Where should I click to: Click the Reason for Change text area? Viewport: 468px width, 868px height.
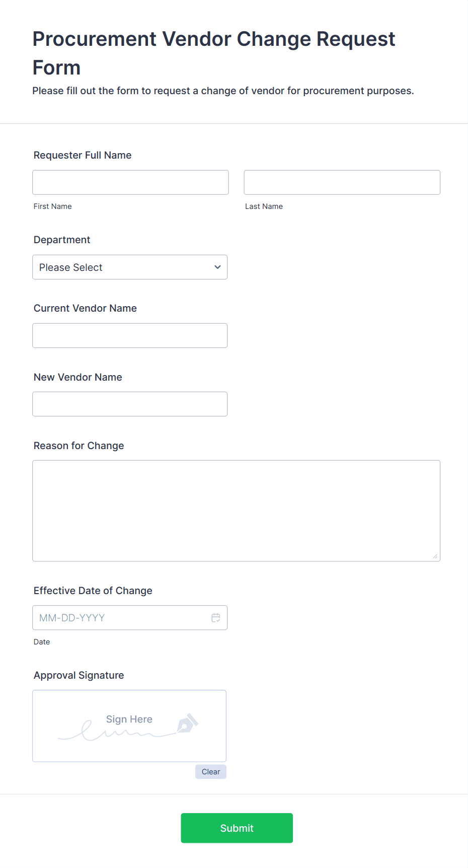click(236, 510)
